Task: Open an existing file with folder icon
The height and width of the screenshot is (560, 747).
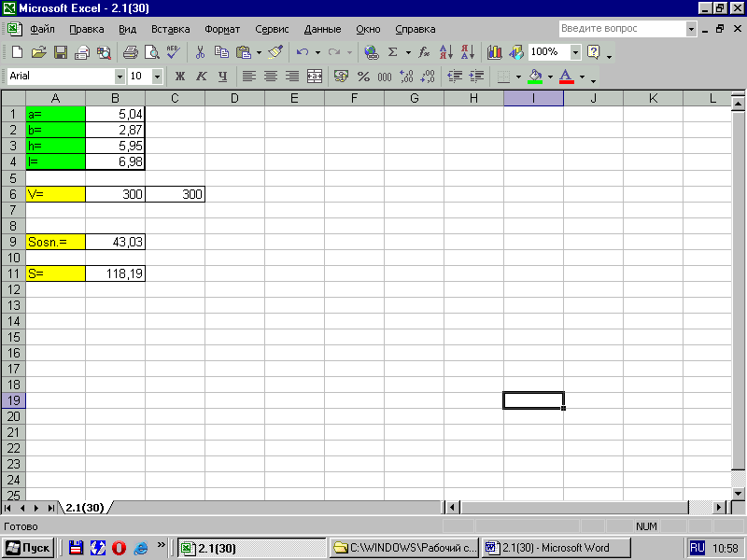Action: pyautogui.click(x=39, y=52)
